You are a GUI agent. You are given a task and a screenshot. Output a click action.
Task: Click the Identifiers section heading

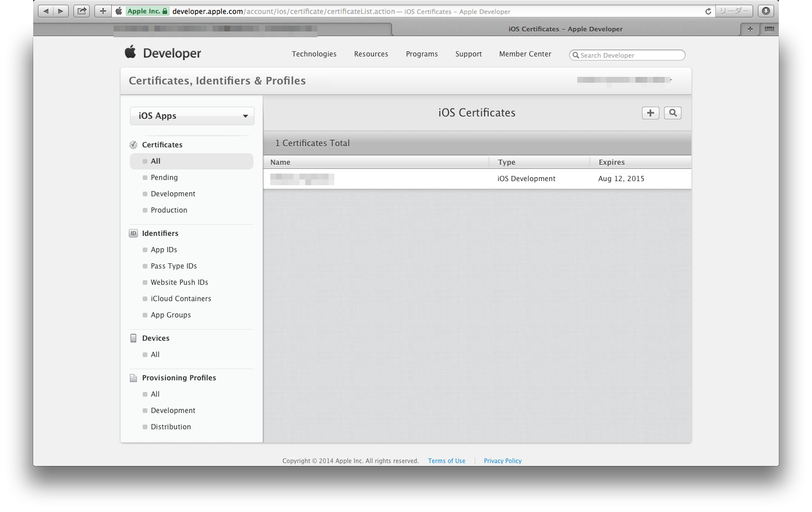(160, 234)
